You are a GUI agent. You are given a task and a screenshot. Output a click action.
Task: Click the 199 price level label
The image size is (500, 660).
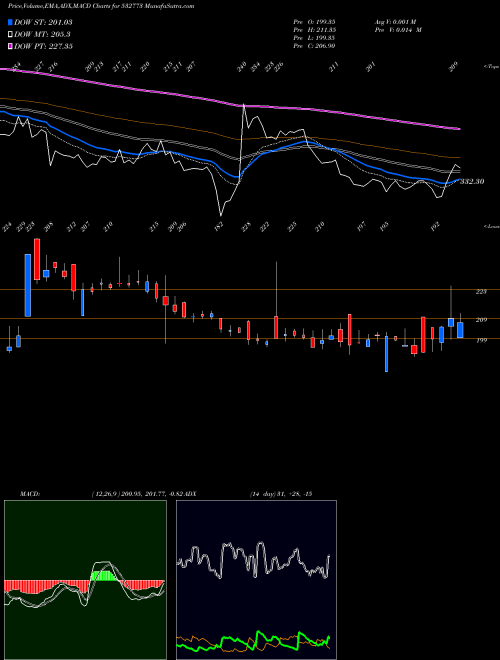pyautogui.click(x=481, y=340)
